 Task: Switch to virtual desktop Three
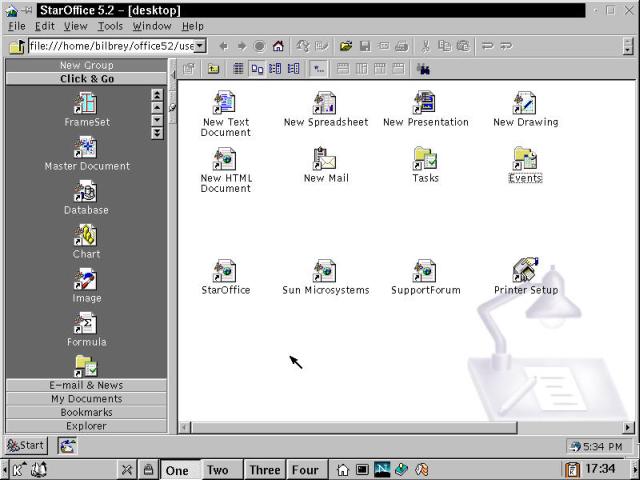point(265,470)
